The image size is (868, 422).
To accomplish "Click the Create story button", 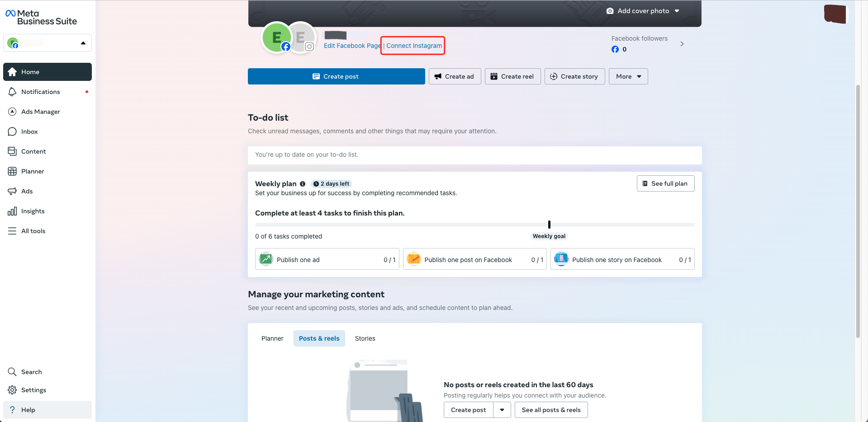I will pos(575,76).
